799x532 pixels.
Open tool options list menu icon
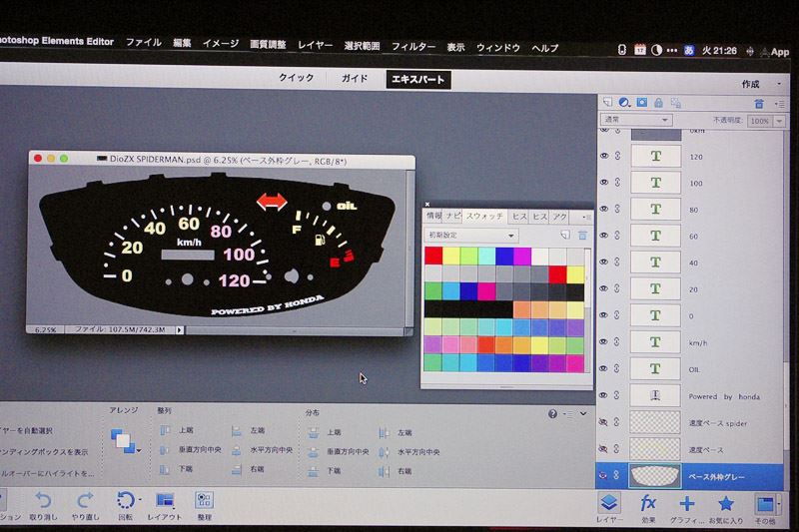(568, 414)
